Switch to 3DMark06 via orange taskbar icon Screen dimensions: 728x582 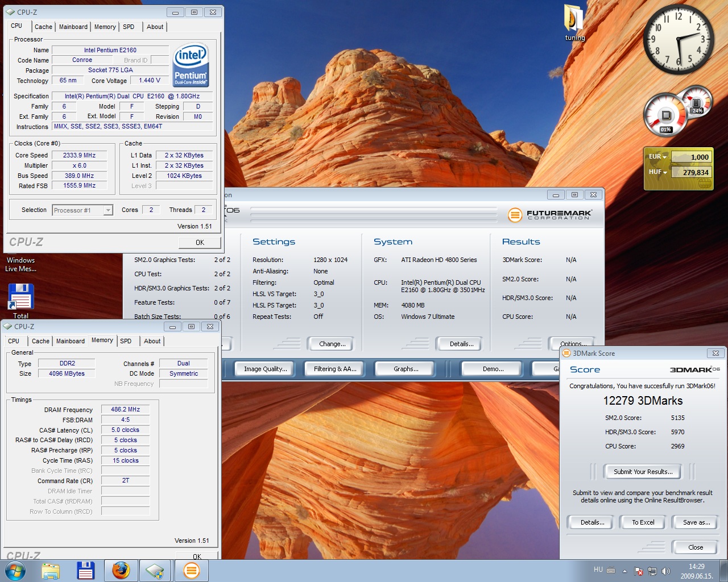pos(192,571)
